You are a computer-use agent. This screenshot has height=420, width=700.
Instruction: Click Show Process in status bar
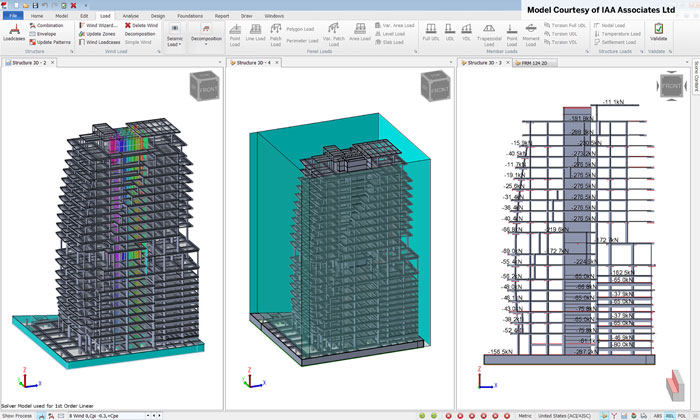[17, 415]
